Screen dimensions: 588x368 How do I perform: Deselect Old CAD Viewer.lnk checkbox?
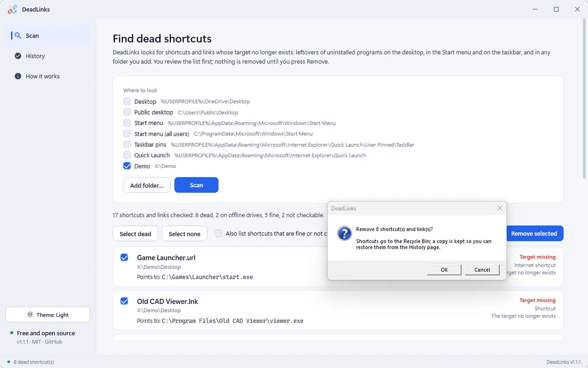click(x=124, y=301)
